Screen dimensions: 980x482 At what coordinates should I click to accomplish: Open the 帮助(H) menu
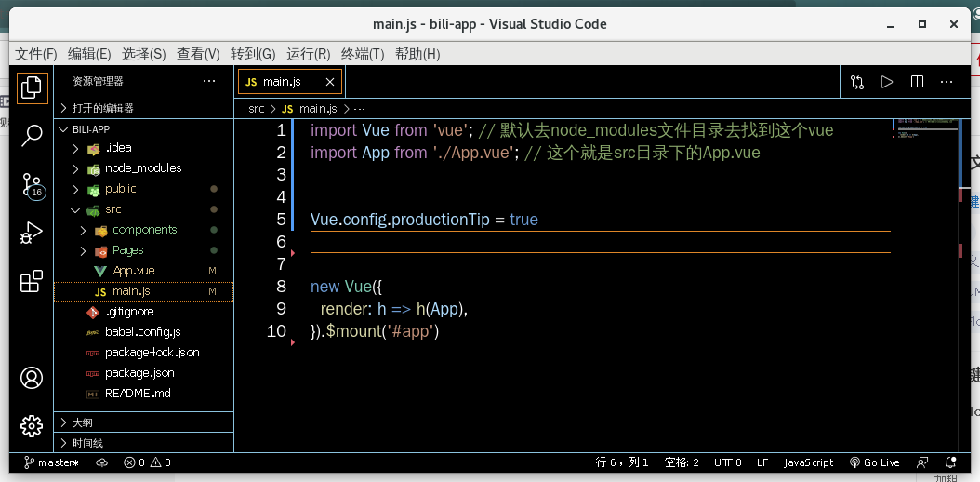417,54
